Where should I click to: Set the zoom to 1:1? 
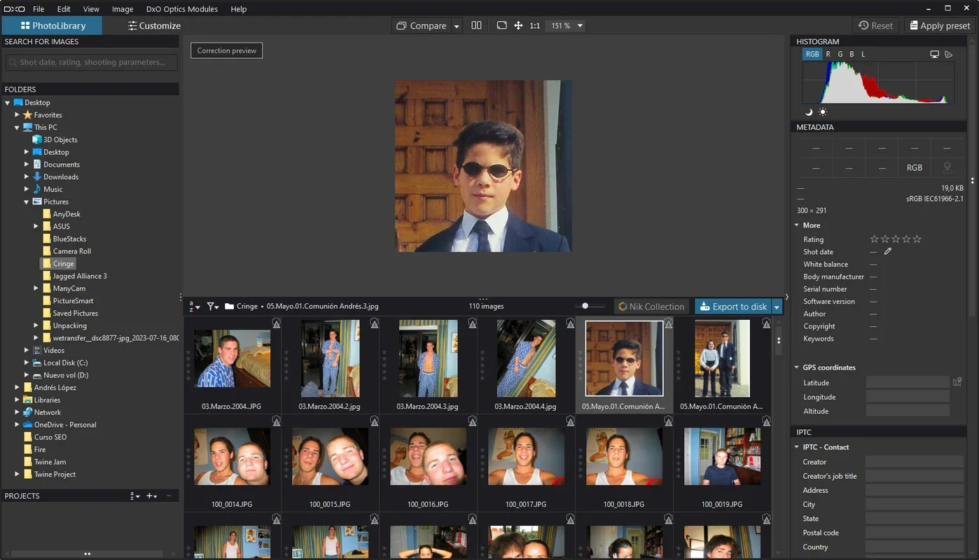[535, 25]
